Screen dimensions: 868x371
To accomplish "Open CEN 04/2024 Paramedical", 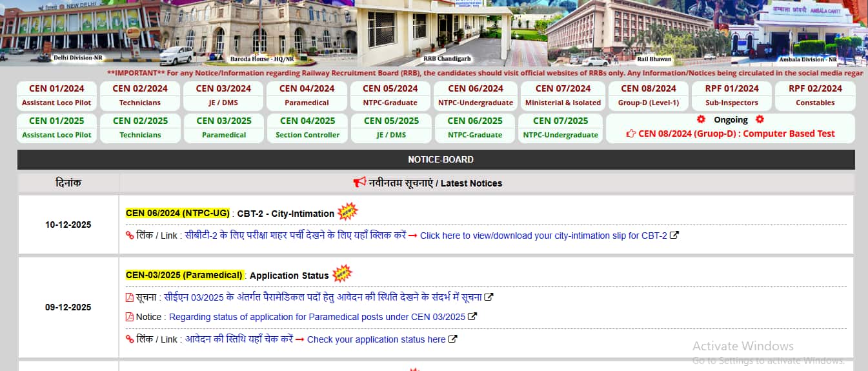I will 307,95.
